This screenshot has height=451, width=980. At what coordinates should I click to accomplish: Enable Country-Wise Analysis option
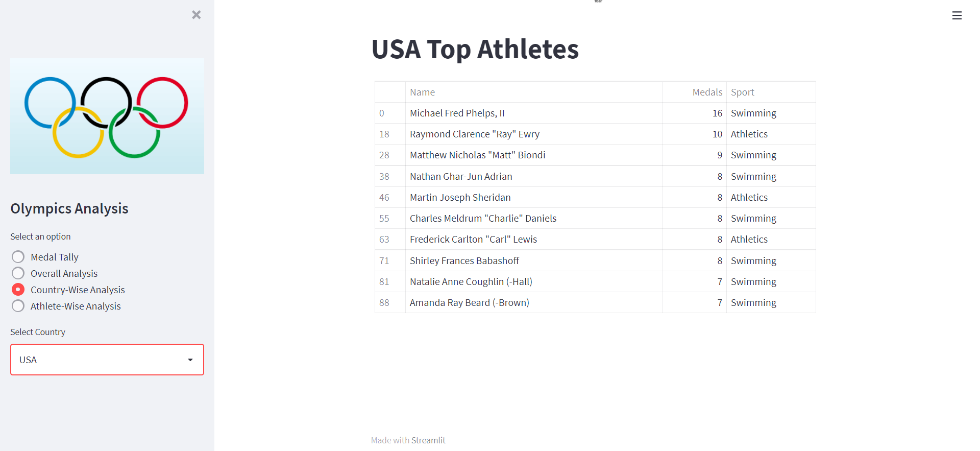[18, 289]
